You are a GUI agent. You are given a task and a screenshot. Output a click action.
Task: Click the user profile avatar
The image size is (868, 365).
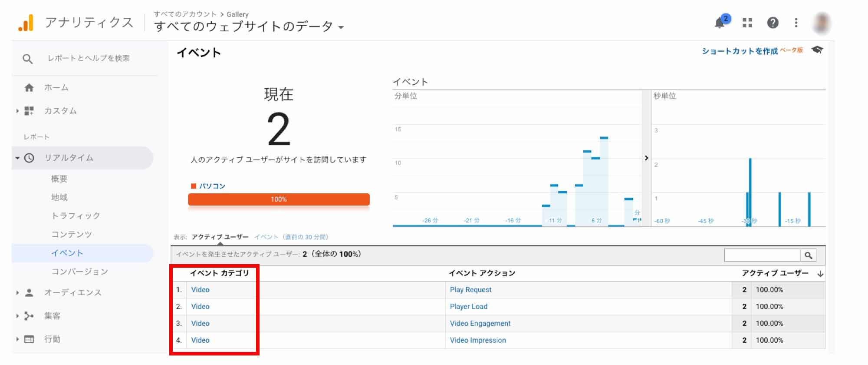click(x=822, y=23)
